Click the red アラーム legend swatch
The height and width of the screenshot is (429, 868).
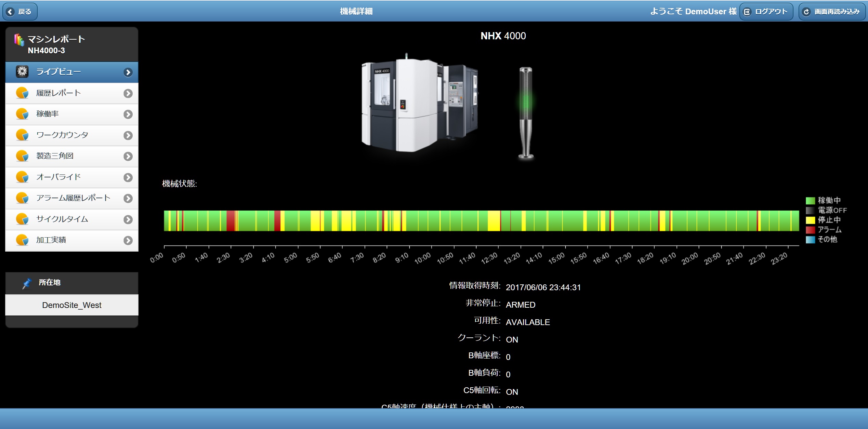[x=810, y=230]
